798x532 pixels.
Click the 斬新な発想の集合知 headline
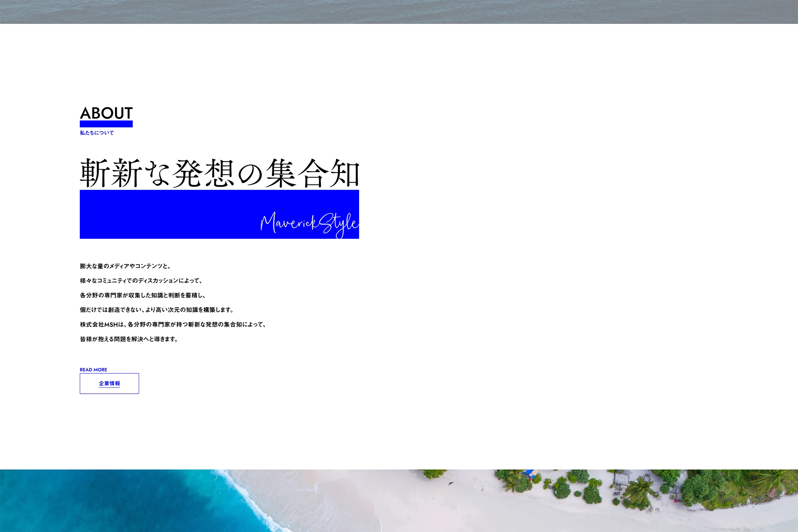(219, 173)
